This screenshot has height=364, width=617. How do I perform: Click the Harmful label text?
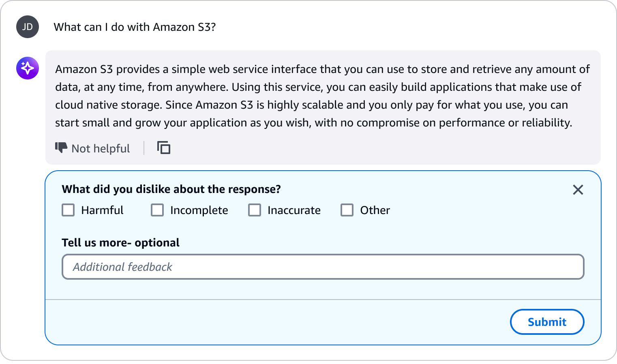[102, 210]
